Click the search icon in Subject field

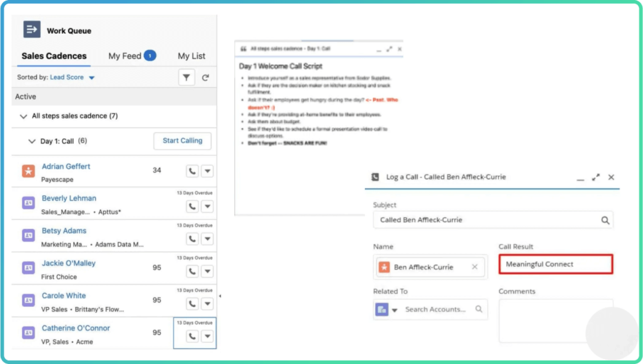tap(605, 220)
